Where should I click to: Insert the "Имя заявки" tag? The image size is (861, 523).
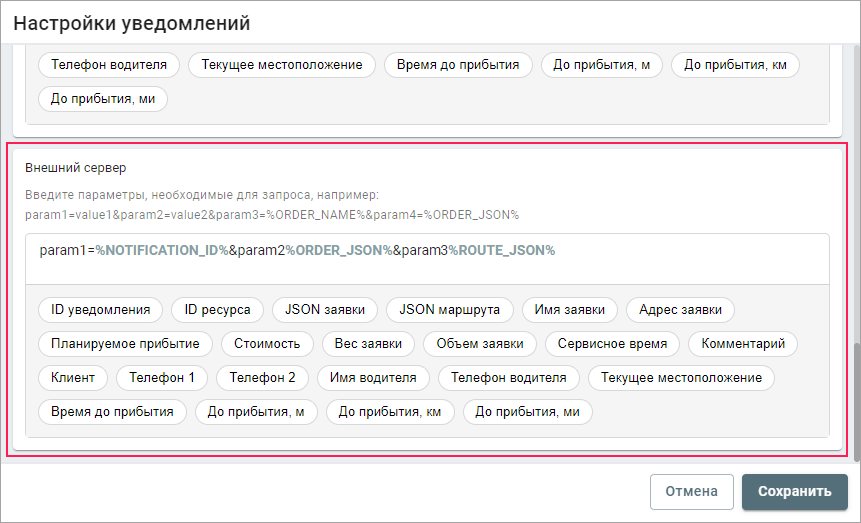point(570,310)
